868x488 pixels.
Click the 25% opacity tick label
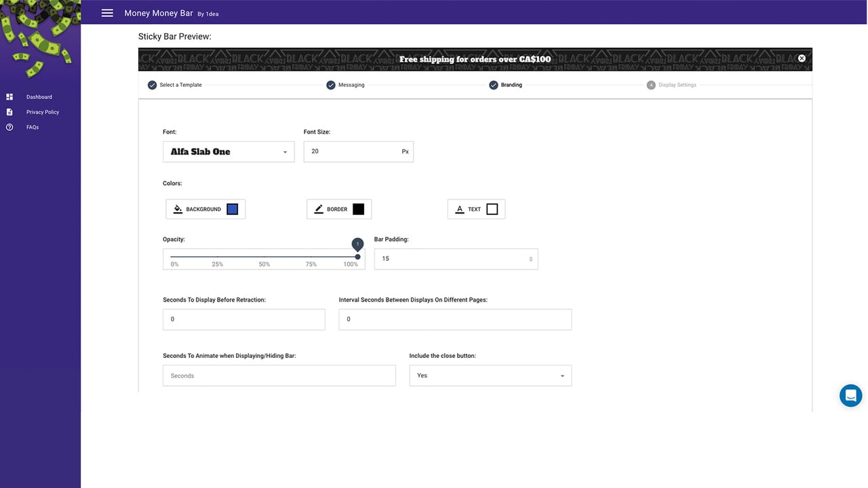pyautogui.click(x=217, y=264)
